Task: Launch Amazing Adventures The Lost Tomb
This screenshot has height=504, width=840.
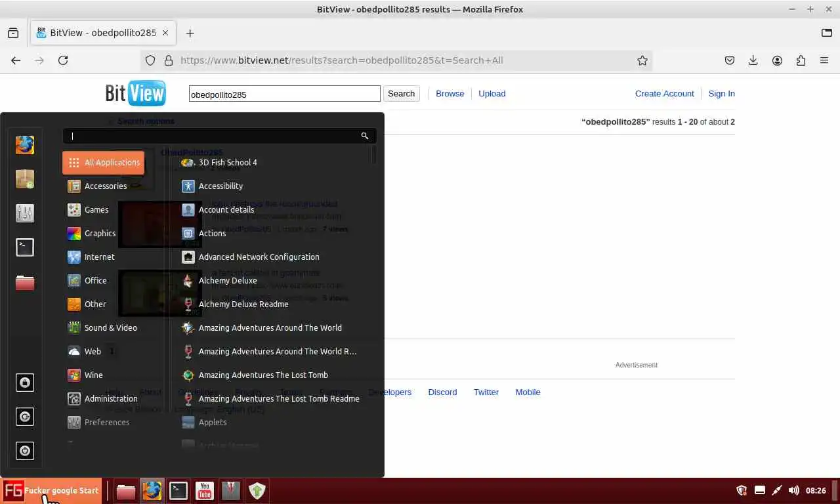Action: [x=272, y=375]
